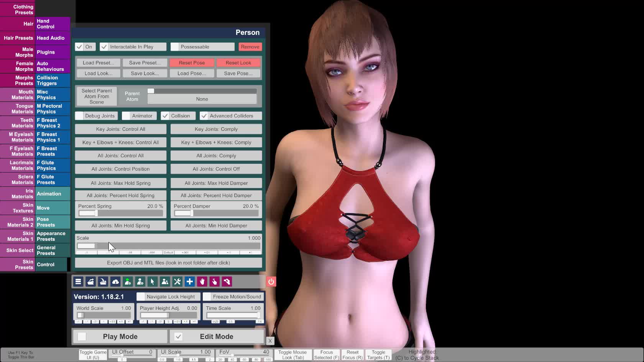
Task: Click the two-person group icon
Action: coord(165,282)
